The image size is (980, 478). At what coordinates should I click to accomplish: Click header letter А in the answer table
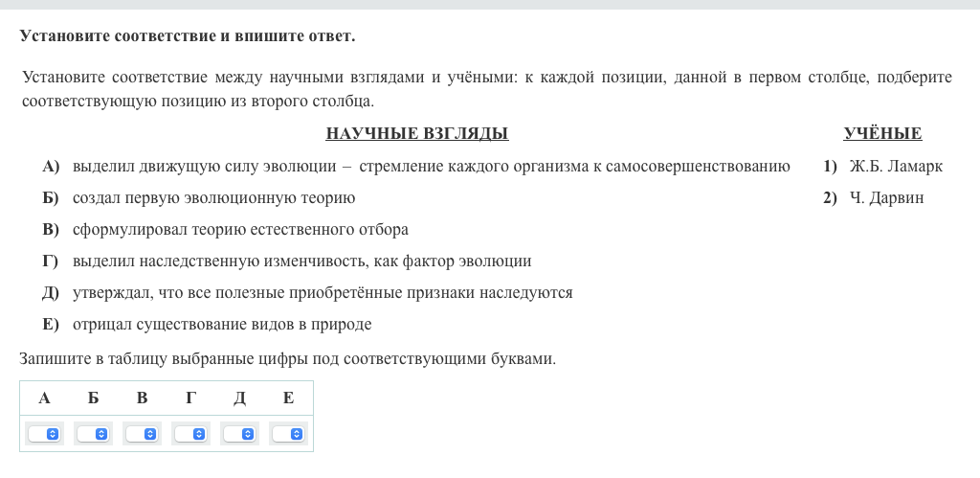click(x=44, y=398)
